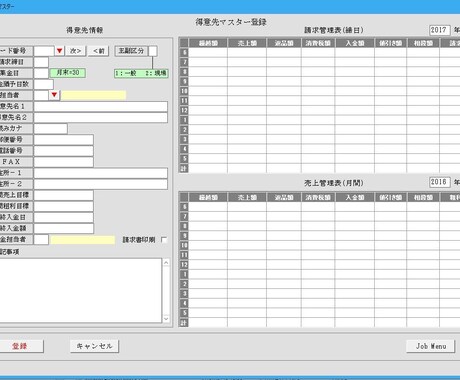Focus the 住所-1 input field
The width and height of the screenshot is (460, 380).
[x=101, y=173]
